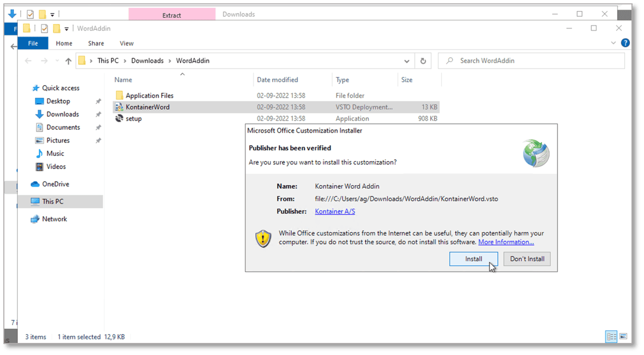Screen dimensions: 644x355
Task: Click Install in the Office Customization Installer
Action: pos(473,259)
